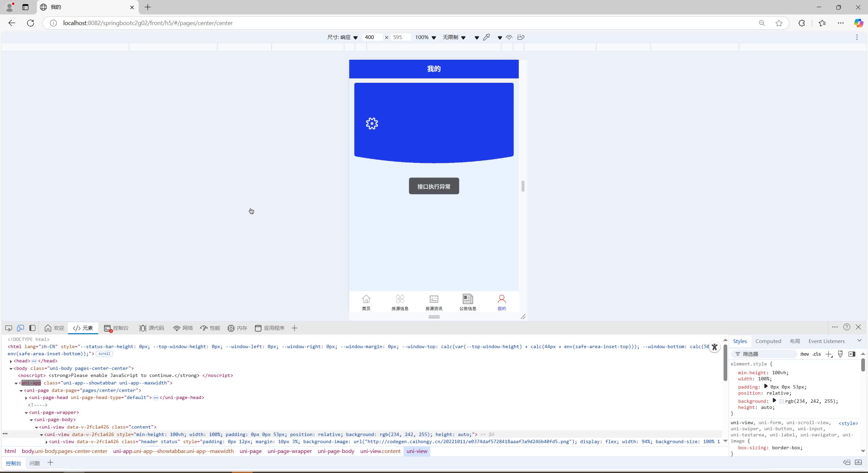This screenshot has height=473, width=868.
Task: Click the 接口执行异常 toast button
Action: click(x=434, y=186)
